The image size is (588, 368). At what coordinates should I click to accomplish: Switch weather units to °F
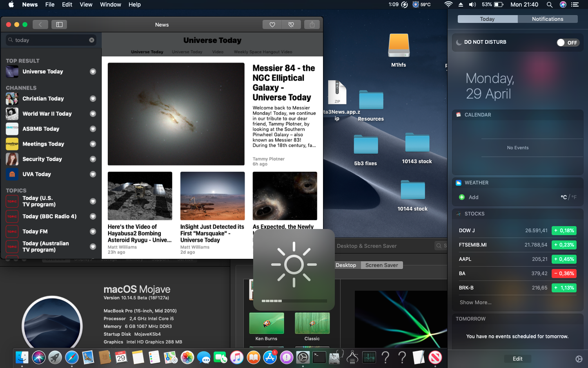tap(574, 197)
